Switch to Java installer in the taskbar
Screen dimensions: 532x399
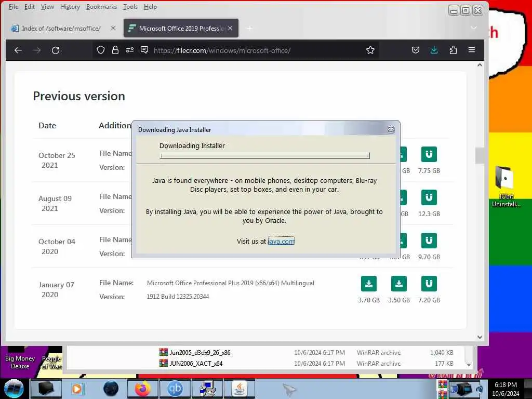click(x=240, y=389)
